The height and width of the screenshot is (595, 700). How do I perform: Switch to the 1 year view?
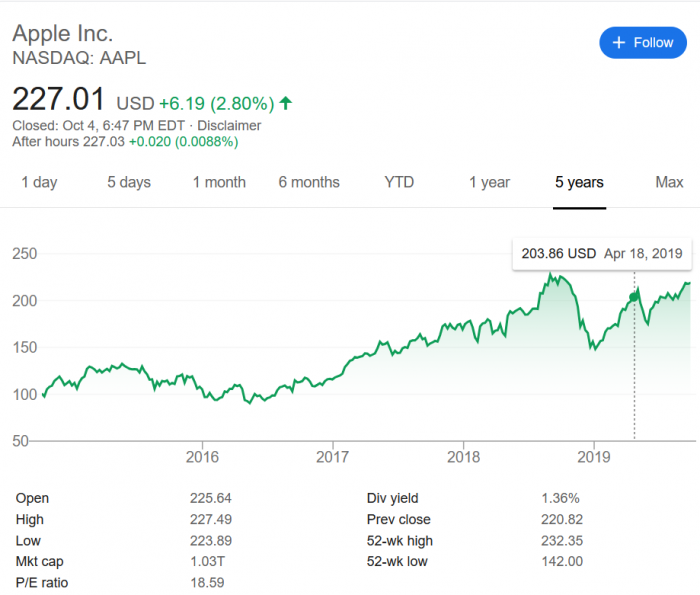[489, 182]
